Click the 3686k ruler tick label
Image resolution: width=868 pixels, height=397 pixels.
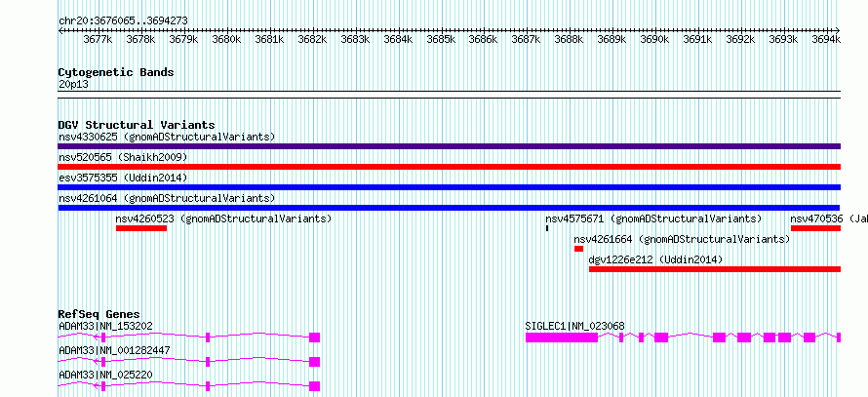point(484,40)
